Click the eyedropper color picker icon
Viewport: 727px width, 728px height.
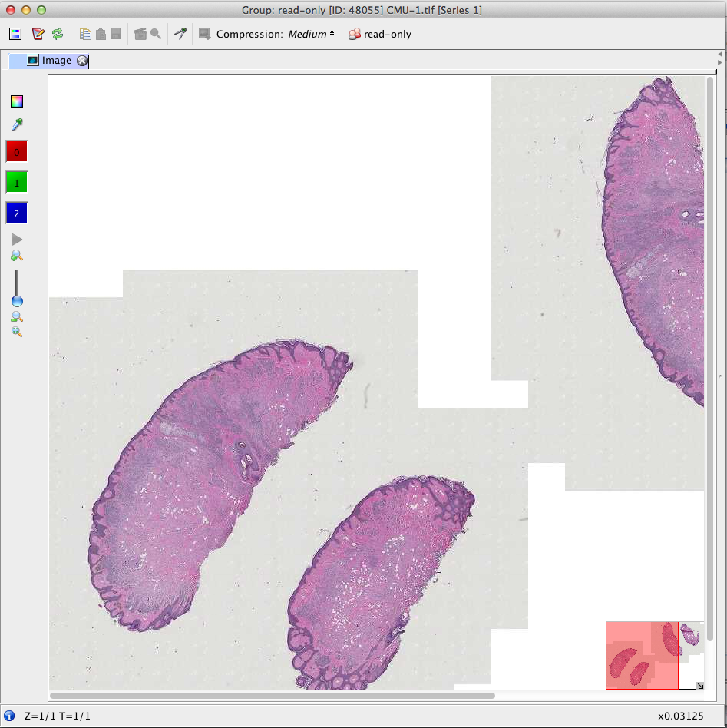coord(17,124)
